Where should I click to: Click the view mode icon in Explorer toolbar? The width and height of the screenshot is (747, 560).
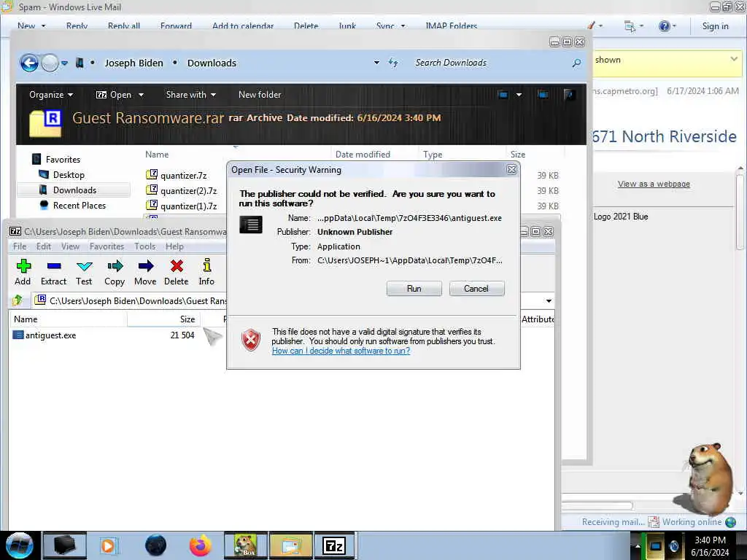point(503,94)
